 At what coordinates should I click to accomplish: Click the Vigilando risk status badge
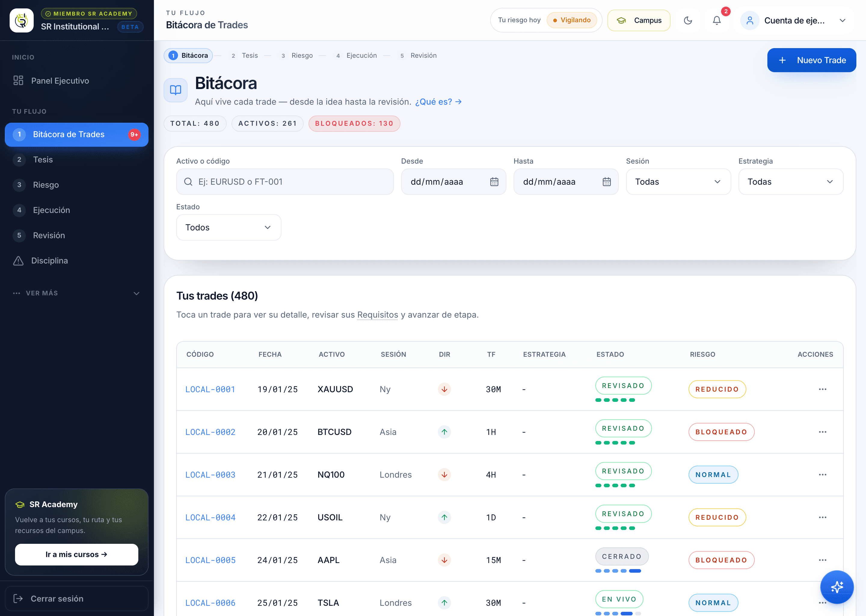click(572, 20)
